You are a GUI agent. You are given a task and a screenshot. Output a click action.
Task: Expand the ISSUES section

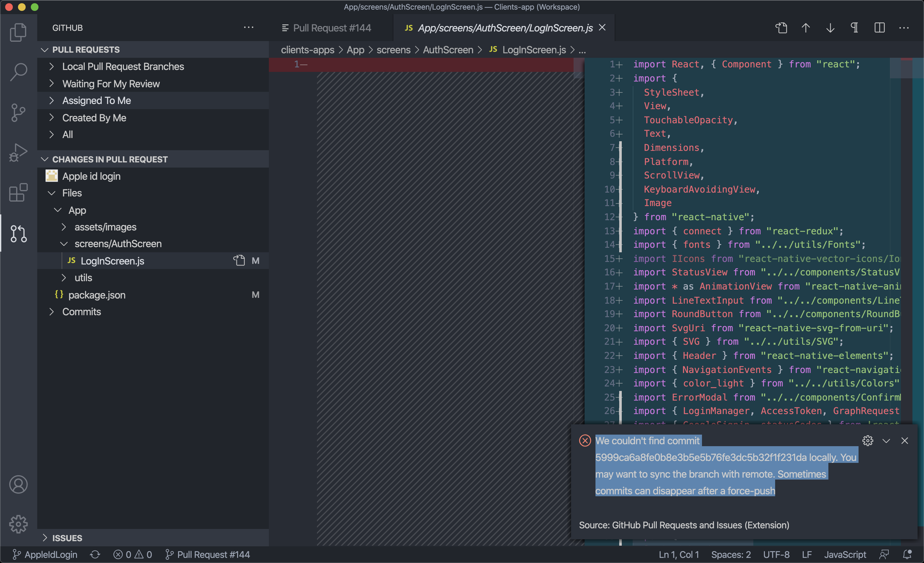[x=153, y=538]
